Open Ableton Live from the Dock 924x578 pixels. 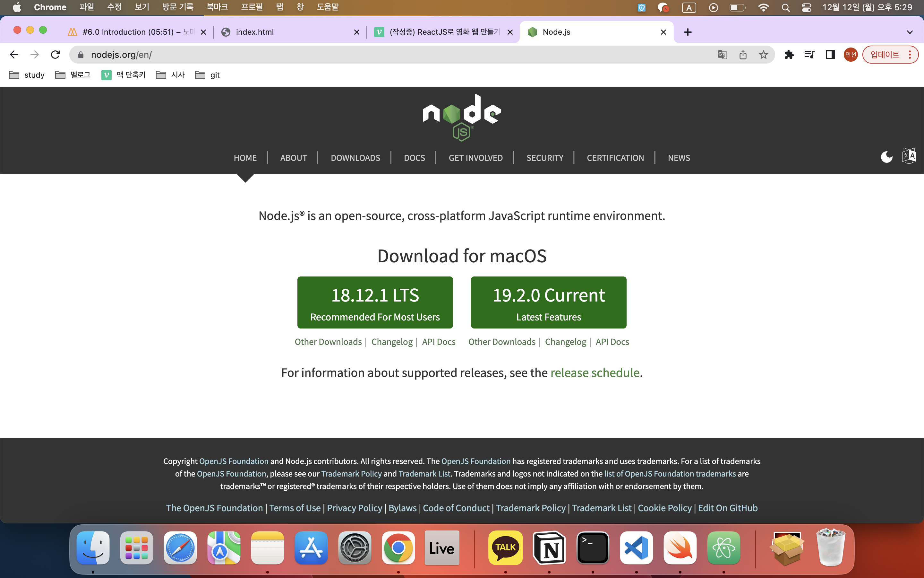[x=442, y=548]
